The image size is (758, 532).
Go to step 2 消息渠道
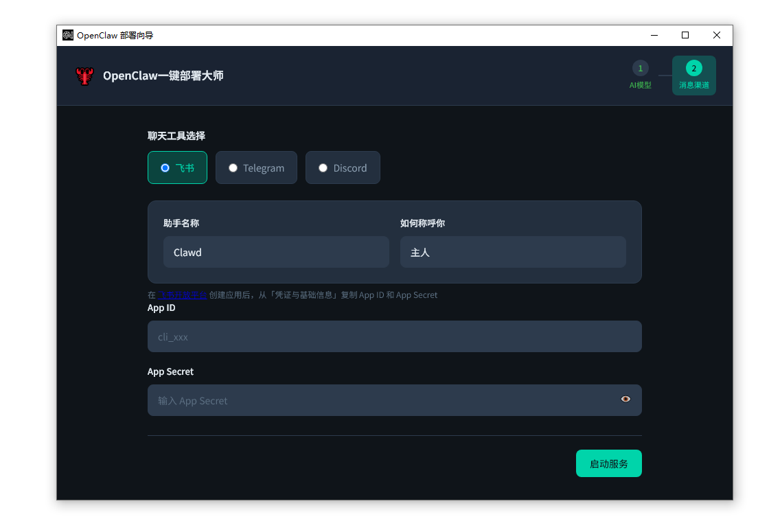click(693, 76)
